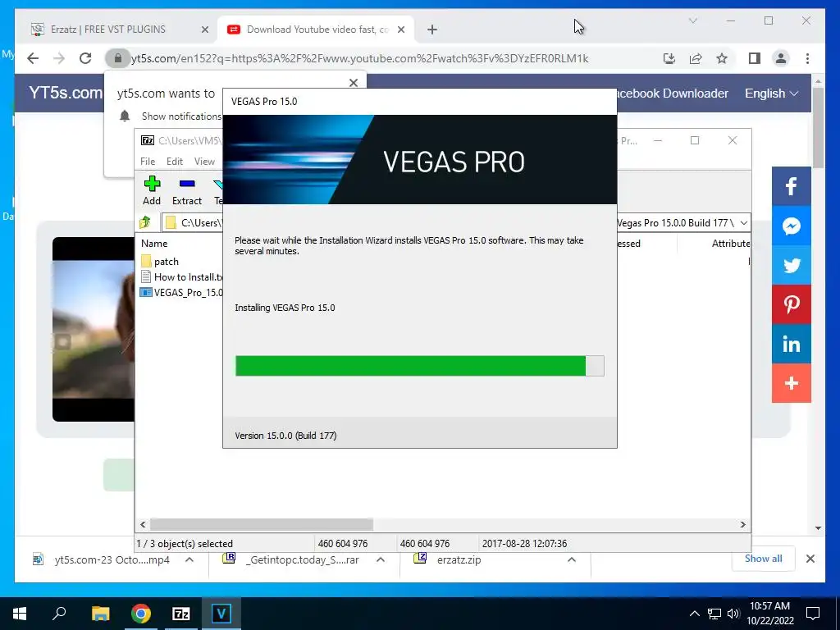The height and width of the screenshot is (630, 840).
Task: Switch to 7-Zip in taskbar
Action: coord(181,614)
